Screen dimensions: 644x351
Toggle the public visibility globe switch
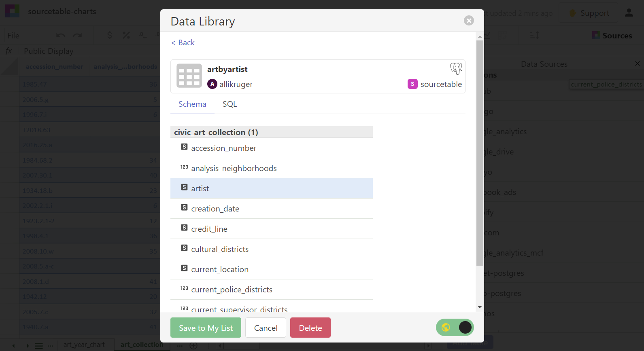[x=455, y=328]
